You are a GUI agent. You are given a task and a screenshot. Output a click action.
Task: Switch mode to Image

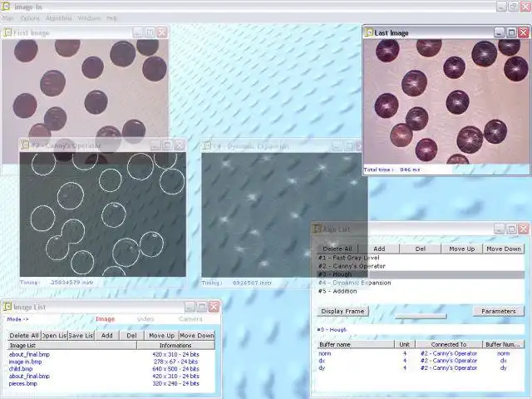(105, 319)
